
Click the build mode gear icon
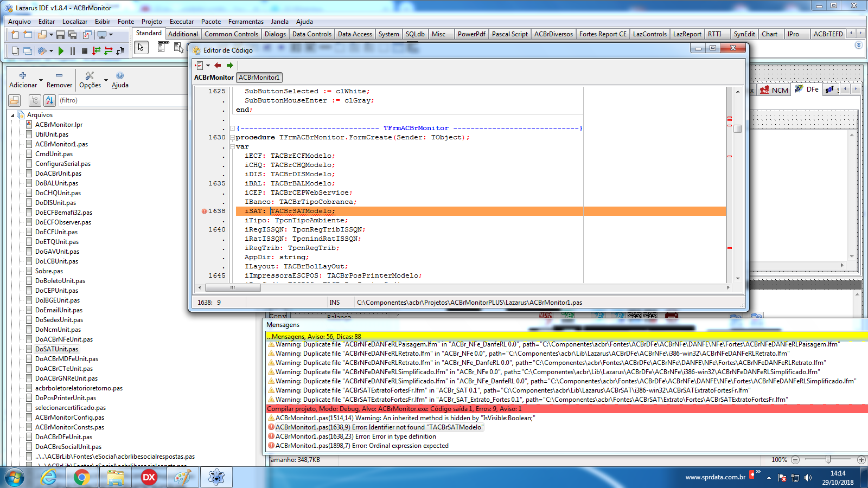[x=42, y=51]
